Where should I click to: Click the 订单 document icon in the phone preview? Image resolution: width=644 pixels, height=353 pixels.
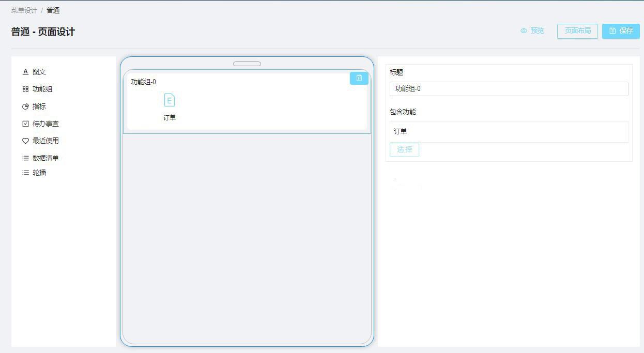coord(170,100)
